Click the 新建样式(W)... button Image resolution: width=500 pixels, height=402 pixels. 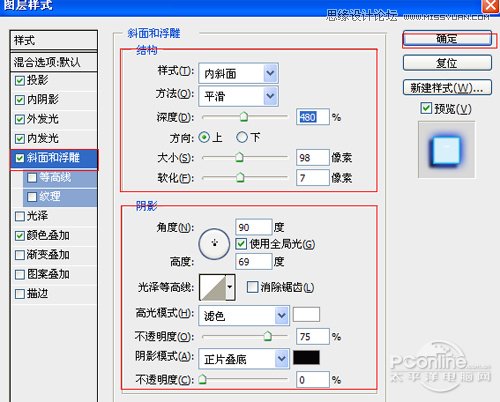[x=447, y=88]
